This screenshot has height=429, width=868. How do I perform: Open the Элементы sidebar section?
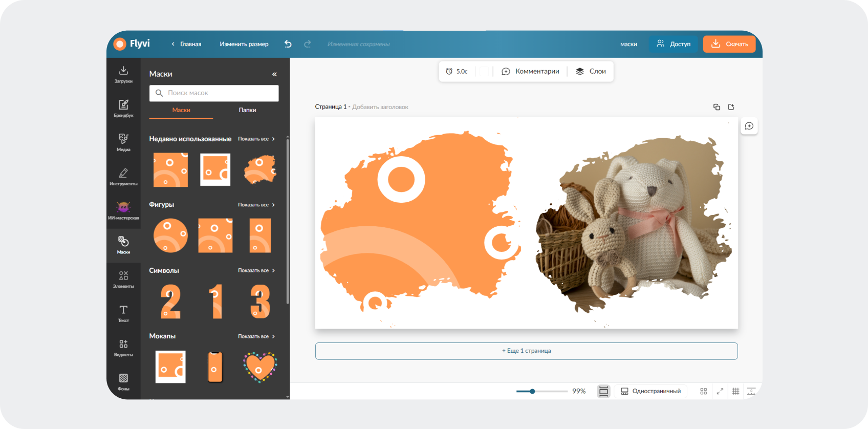123,280
